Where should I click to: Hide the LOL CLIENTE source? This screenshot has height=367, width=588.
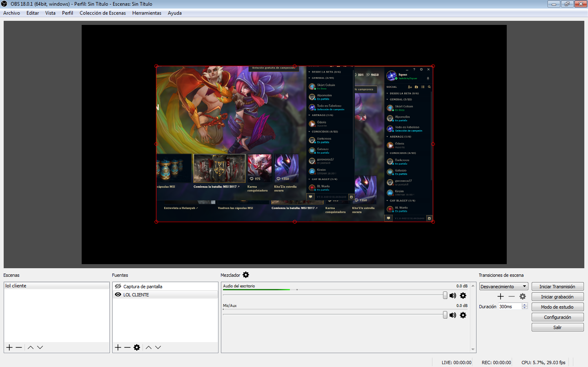click(x=118, y=294)
